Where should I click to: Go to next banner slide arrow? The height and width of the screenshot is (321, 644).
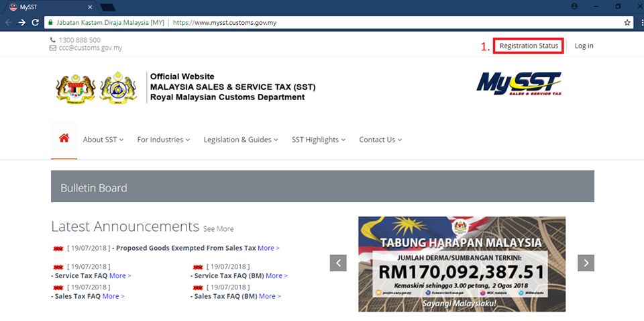coord(586,263)
